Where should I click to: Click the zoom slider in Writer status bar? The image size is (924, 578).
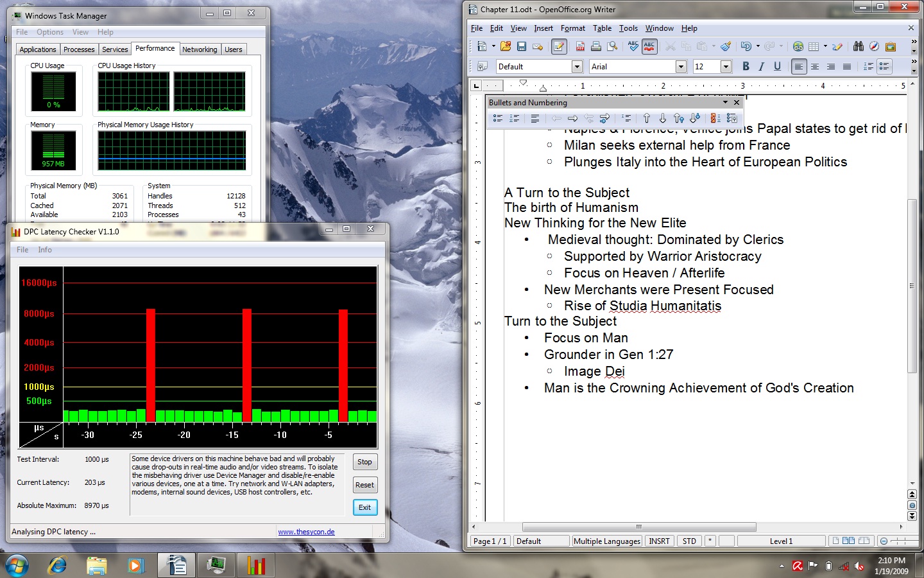pos(900,541)
